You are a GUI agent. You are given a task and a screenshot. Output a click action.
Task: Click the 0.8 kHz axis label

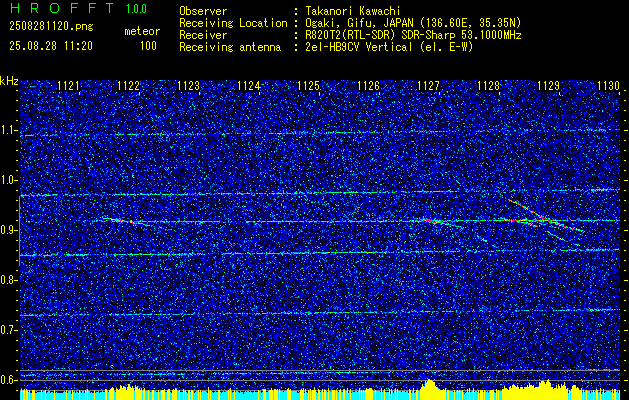[x=9, y=280]
